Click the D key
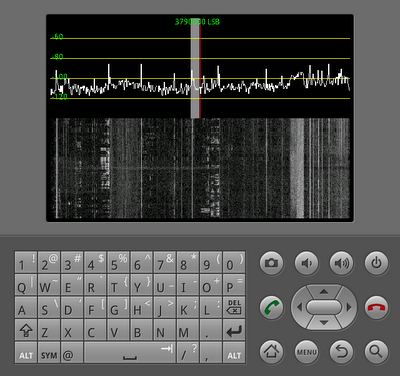Screen dimensions: 400x376 72,307
